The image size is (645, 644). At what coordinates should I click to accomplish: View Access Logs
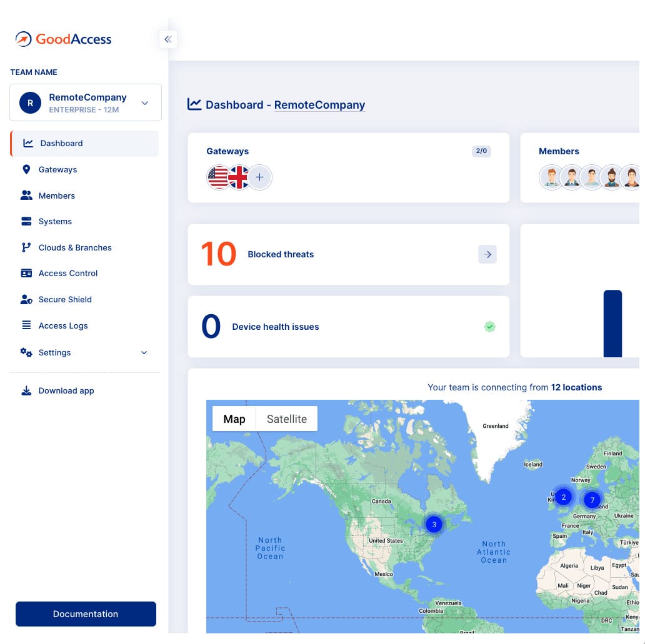[63, 325]
